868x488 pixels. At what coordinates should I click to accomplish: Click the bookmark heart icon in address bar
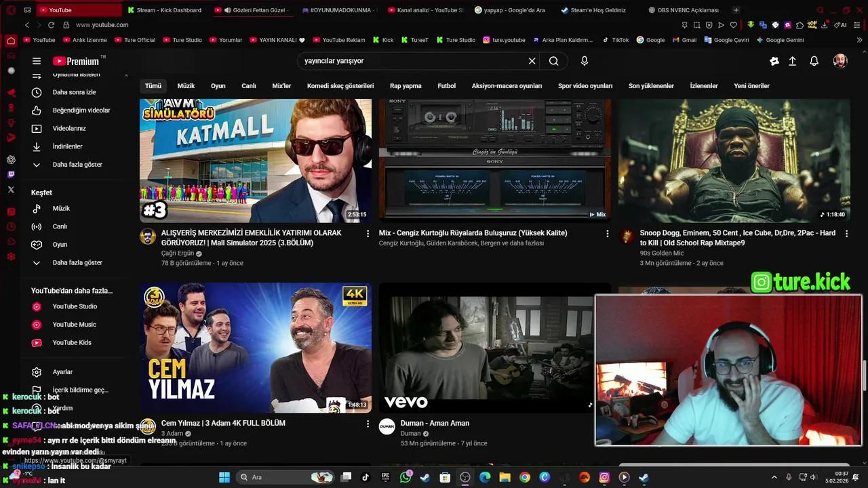pos(733,25)
